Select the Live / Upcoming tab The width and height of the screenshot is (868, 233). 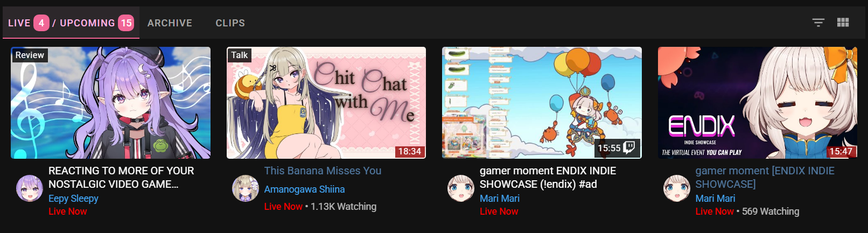71,23
